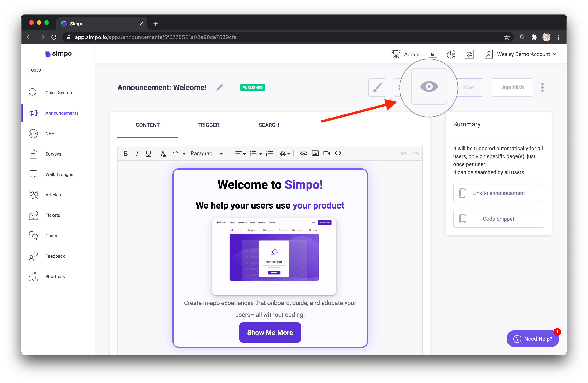Click the Save button
This screenshot has width=588, height=383.
pos(468,87)
